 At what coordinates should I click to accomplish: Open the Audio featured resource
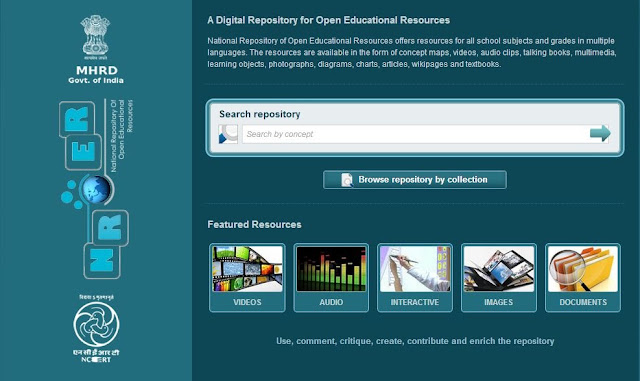[x=331, y=278]
